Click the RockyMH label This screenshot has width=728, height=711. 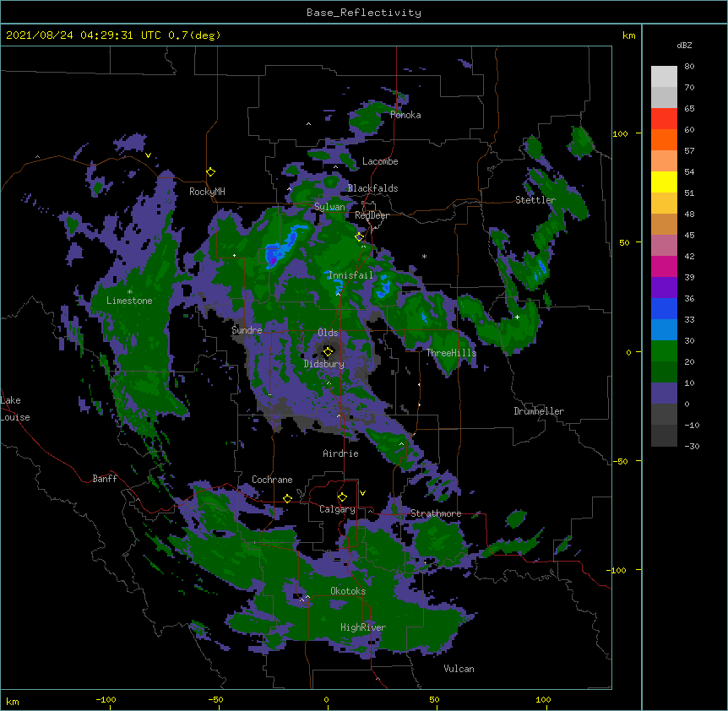(x=207, y=192)
